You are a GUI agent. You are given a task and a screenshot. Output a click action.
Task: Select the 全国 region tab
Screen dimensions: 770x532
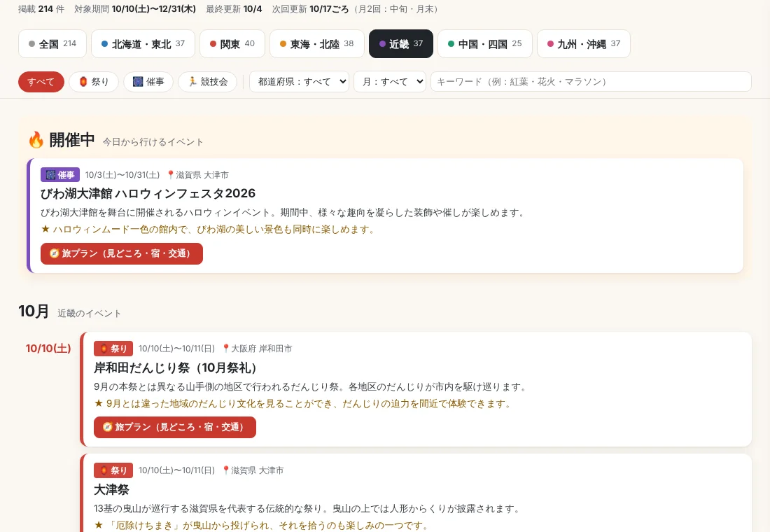(52, 43)
